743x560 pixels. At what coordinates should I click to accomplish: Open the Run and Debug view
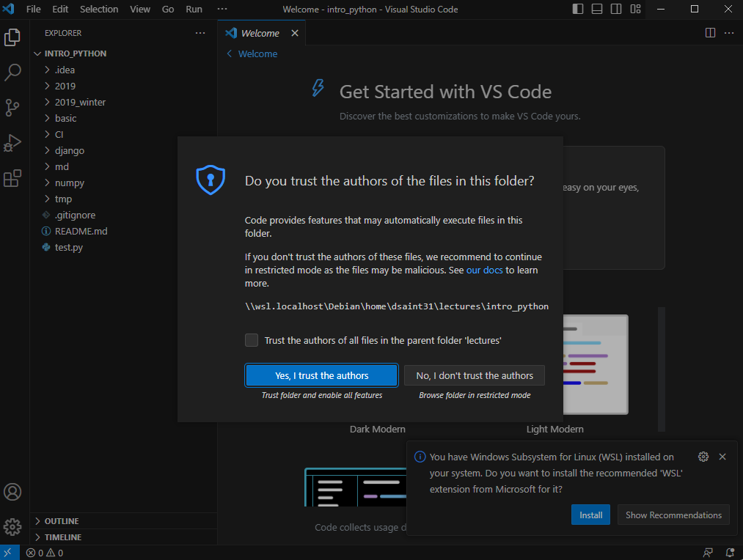12,143
